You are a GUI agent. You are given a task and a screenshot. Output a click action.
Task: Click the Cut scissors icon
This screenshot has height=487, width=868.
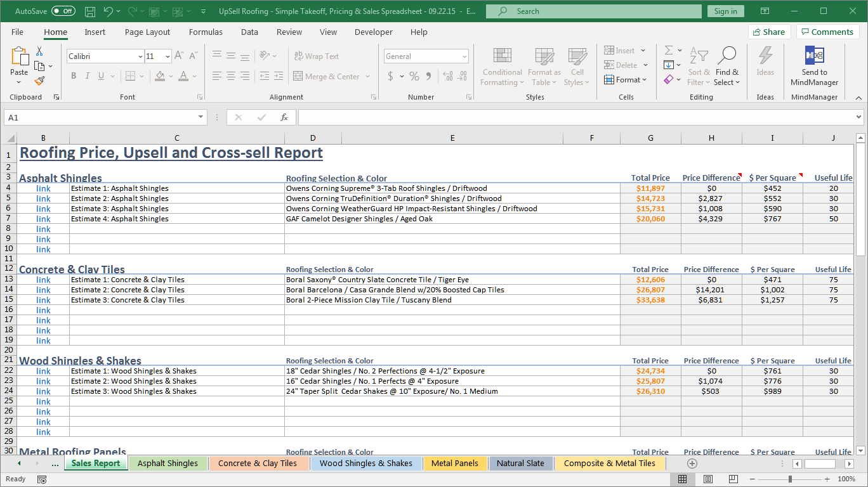click(x=39, y=51)
